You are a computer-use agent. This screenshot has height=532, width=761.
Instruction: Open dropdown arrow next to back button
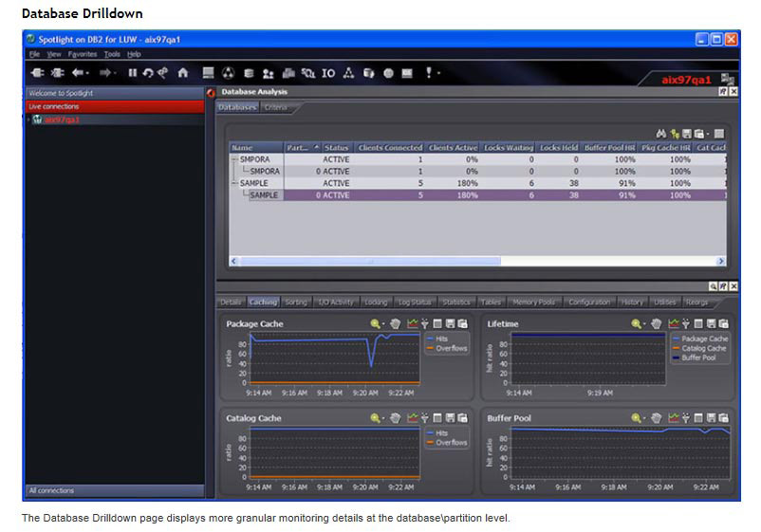pos(87,73)
